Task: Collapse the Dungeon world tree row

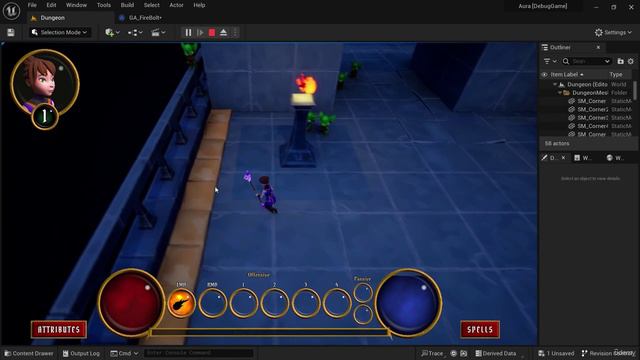Action: pyautogui.click(x=555, y=84)
